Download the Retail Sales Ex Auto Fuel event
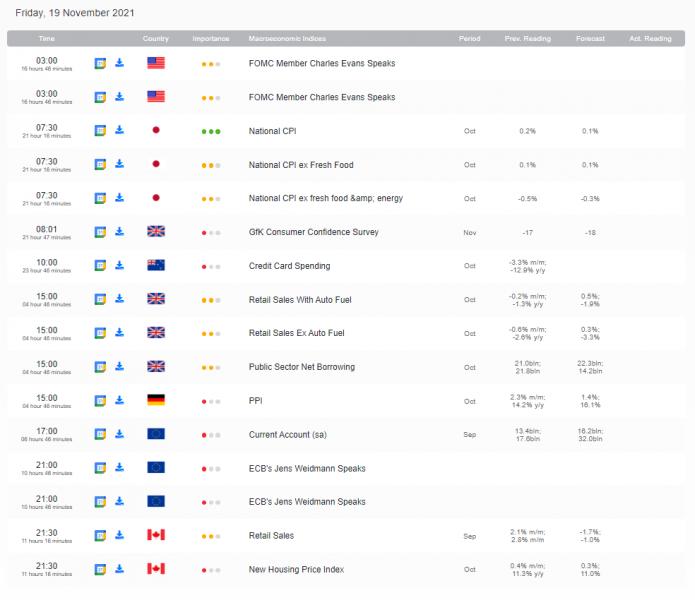The width and height of the screenshot is (695, 600). click(x=119, y=333)
